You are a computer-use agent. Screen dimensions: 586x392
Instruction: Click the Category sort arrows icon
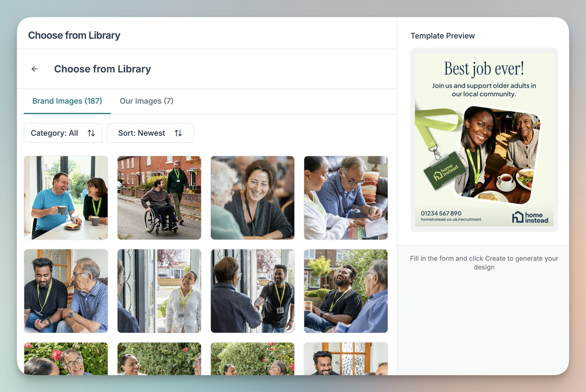pyautogui.click(x=91, y=133)
